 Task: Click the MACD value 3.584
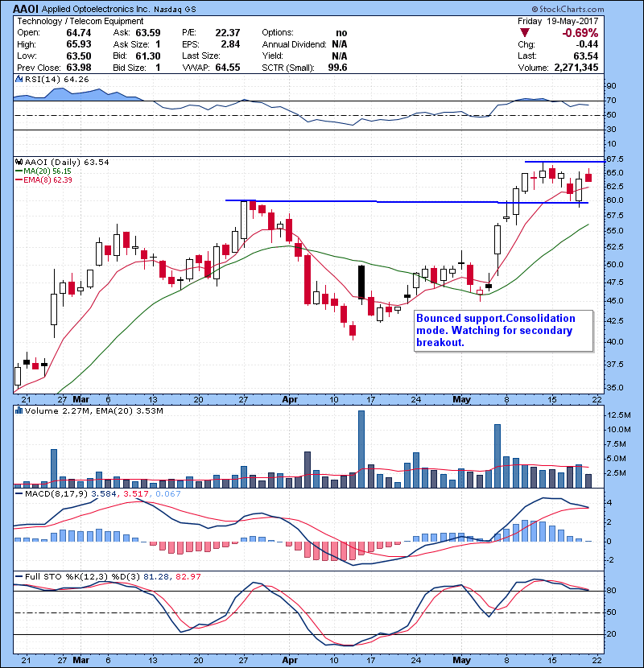click(x=104, y=494)
